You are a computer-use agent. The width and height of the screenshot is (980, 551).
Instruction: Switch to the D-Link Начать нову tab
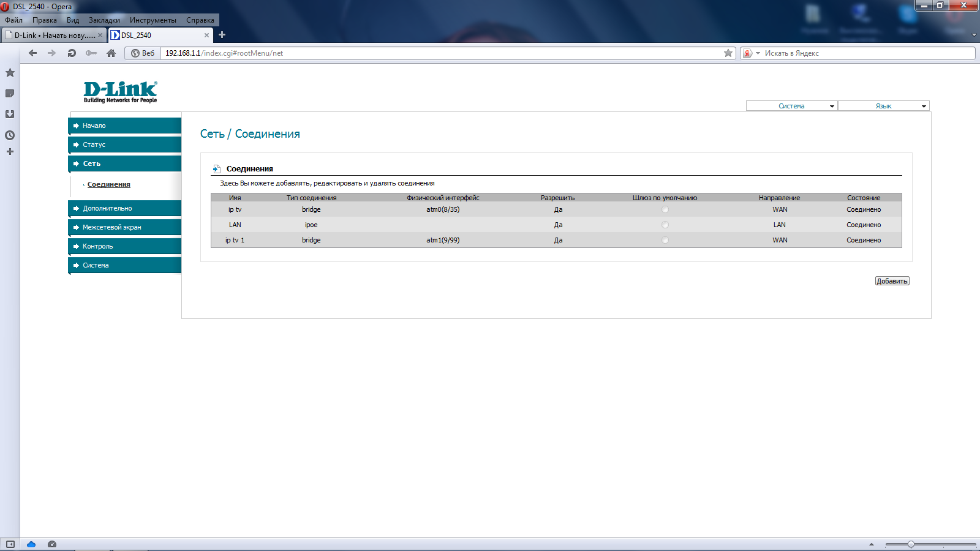click(x=54, y=36)
